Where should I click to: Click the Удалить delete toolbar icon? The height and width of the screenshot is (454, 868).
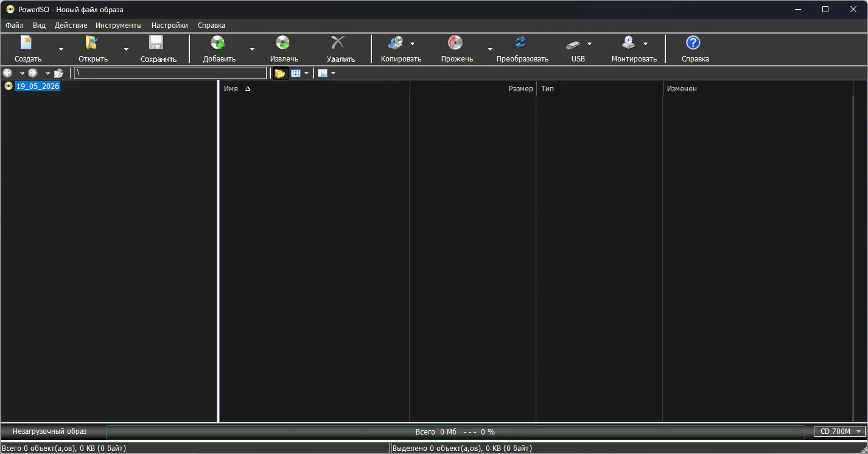coord(338,43)
